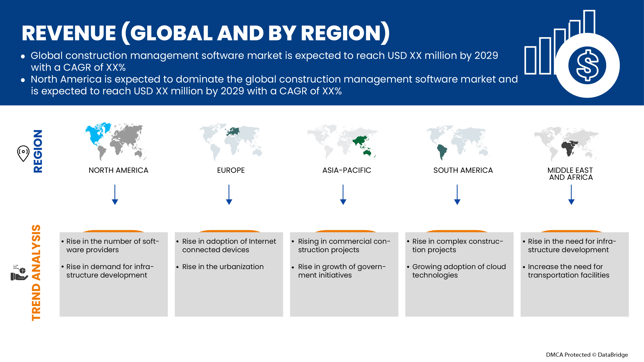Click the vertical REGION heading
The width and height of the screenshot is (644, 362).
[38, 151]
